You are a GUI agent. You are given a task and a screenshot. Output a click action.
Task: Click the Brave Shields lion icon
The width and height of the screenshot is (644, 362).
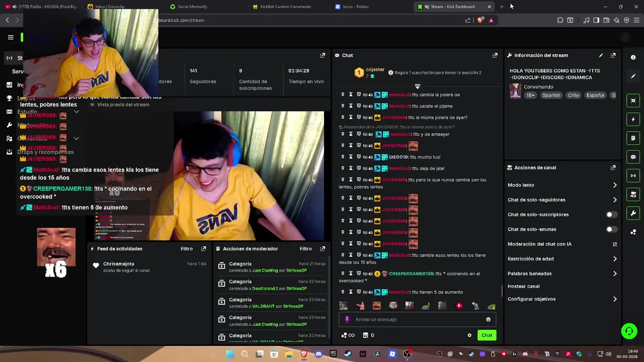480,20
